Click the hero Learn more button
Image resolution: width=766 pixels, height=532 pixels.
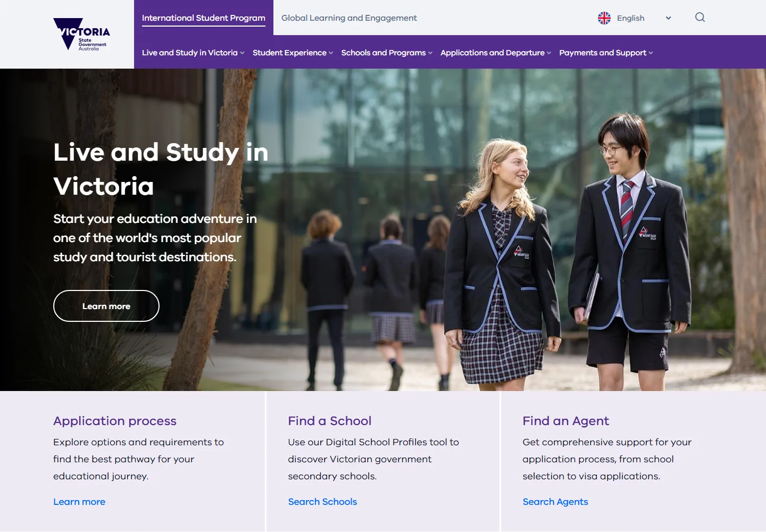coord(106,306)
